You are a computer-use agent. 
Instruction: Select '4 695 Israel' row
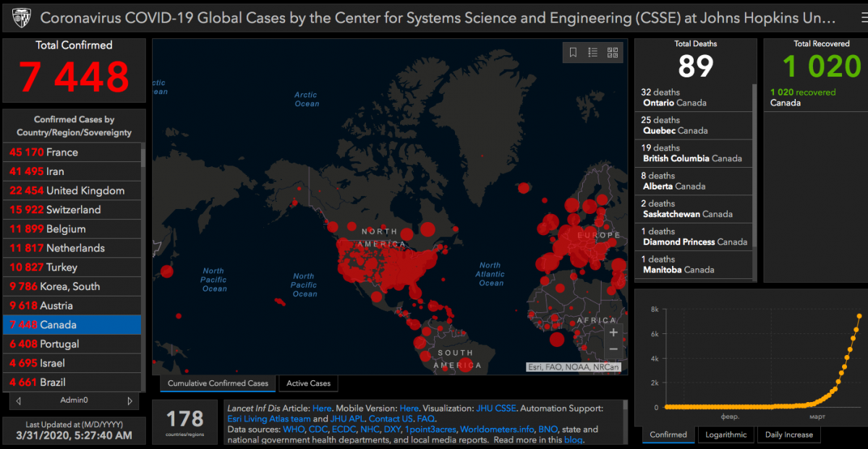click(x=72, y=363)
